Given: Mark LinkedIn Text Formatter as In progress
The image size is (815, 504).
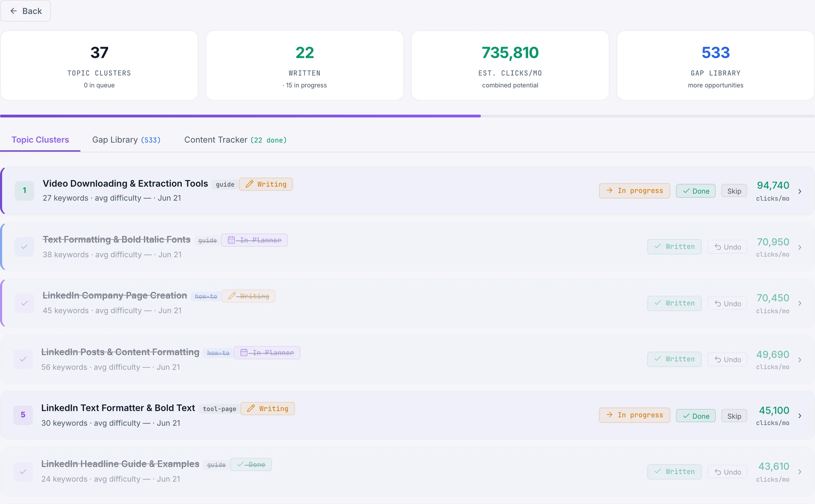Looking at the screenshot, I should point(635,415).
